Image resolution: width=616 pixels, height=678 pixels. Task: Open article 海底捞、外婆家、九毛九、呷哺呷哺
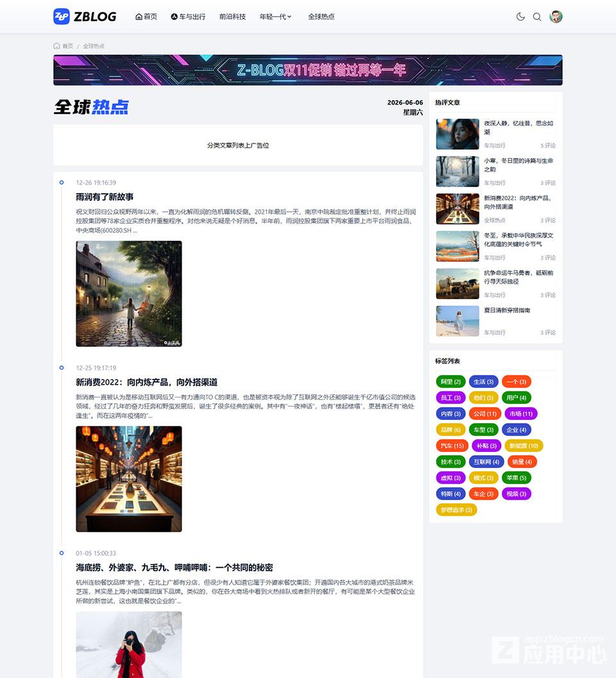click(174, 568)
